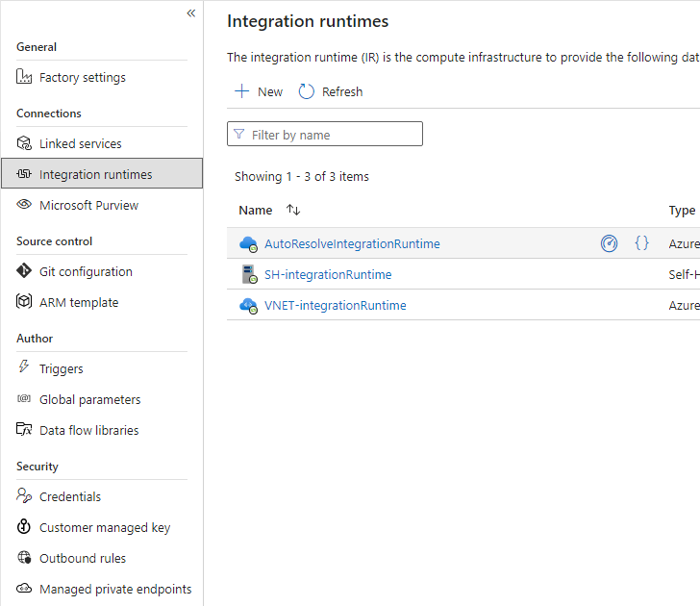The image size is (700, 606).
Task: Click the Name column header
Action: [256, 210]
